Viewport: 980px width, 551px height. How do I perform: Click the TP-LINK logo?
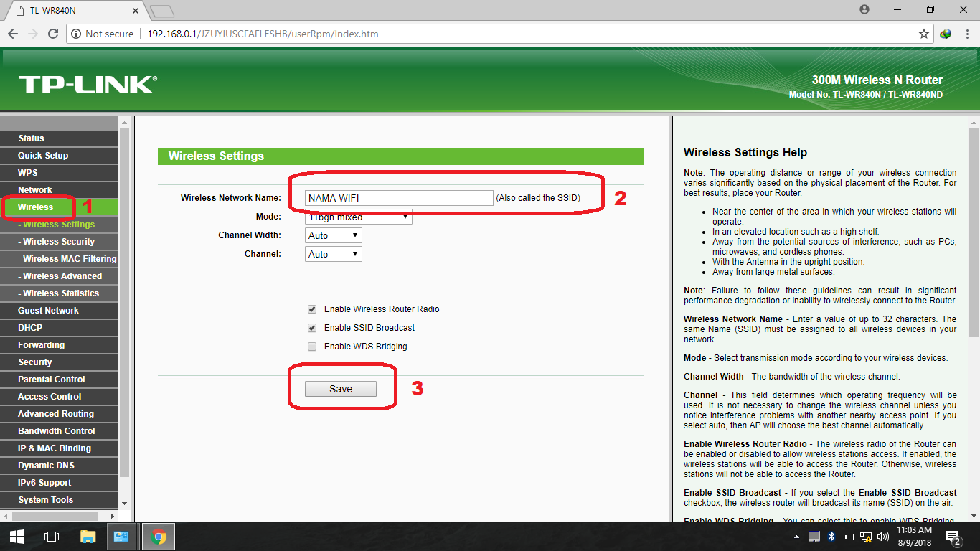click(x=88, y=85)
